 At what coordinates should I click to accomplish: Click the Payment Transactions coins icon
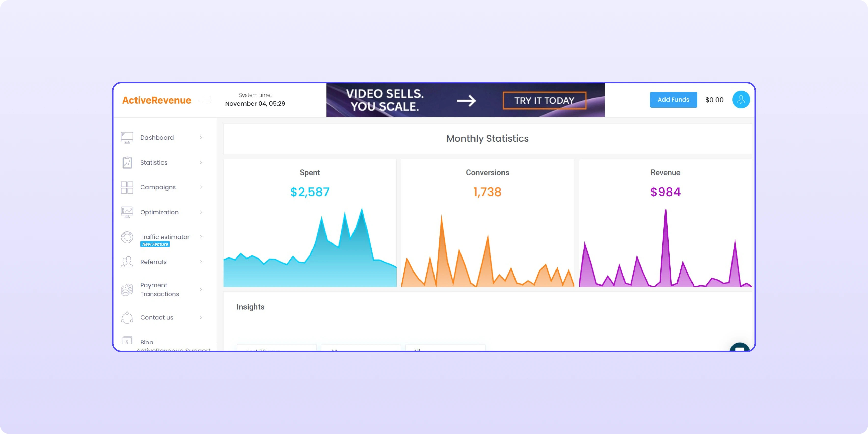tap(127, 290)
